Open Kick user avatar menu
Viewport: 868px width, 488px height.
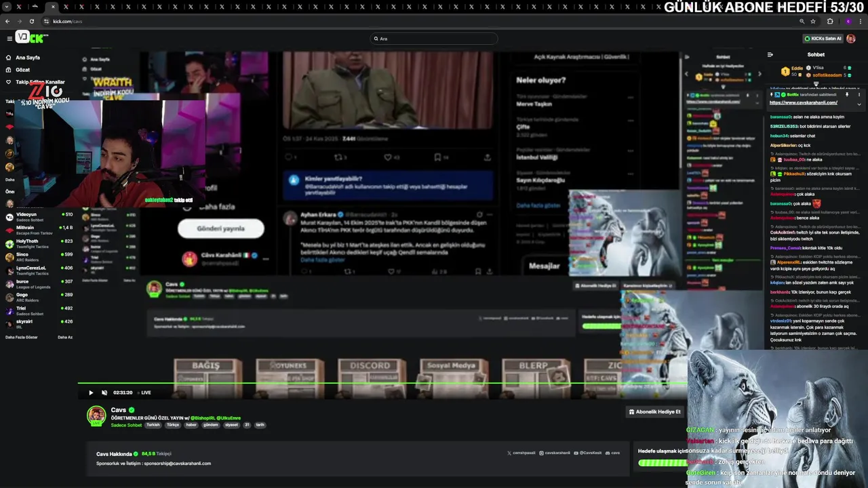[851, 39]
